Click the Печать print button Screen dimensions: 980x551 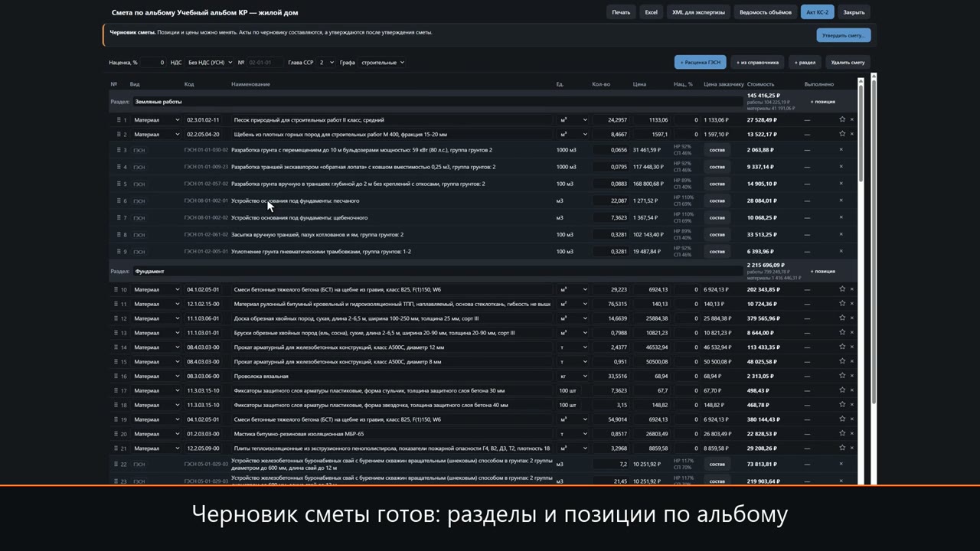click(621, 12)
